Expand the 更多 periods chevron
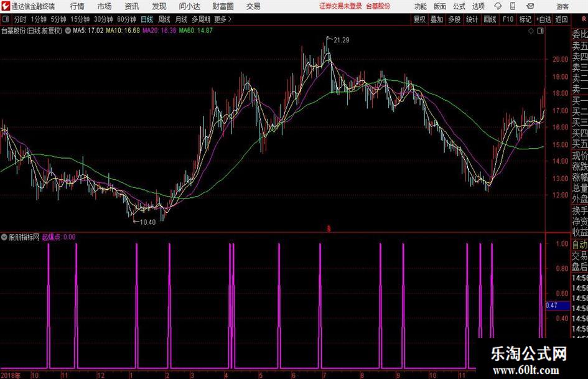The height and width of the screenshot is (379, 588). [230, 19]
